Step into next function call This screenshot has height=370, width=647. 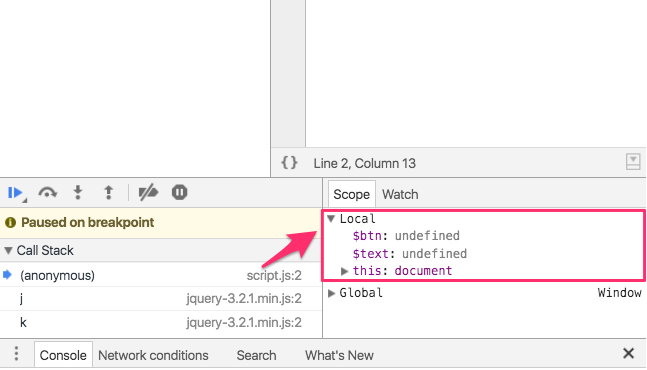click(78, 193)
